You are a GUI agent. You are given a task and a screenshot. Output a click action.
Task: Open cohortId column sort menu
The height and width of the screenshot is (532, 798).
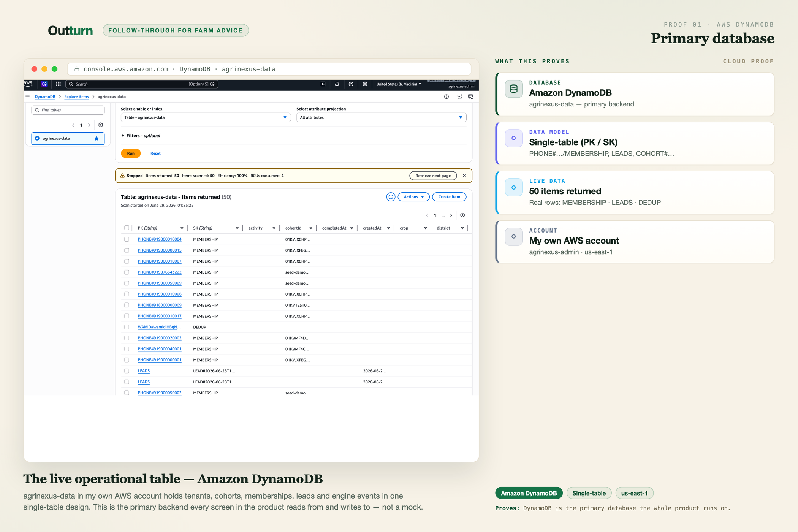tap(311, 228)
